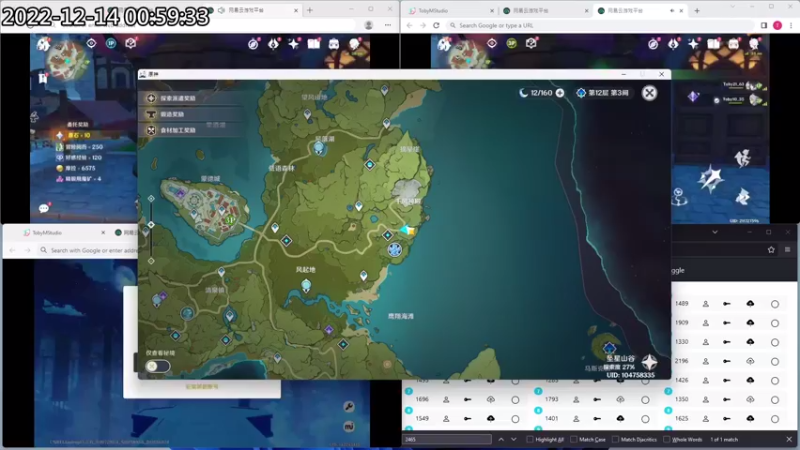800x450 pixels.
Task: Click the player arrow marker on the east coast
Action: pyautogui.click(x=408, y=231)
